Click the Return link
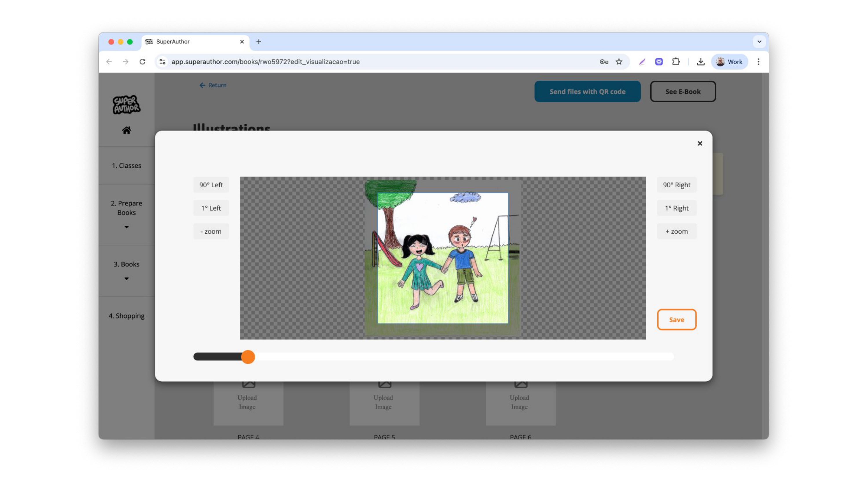The height and width of the screenshot is (488, 868). pyautogui.click(x=213, y=85)
